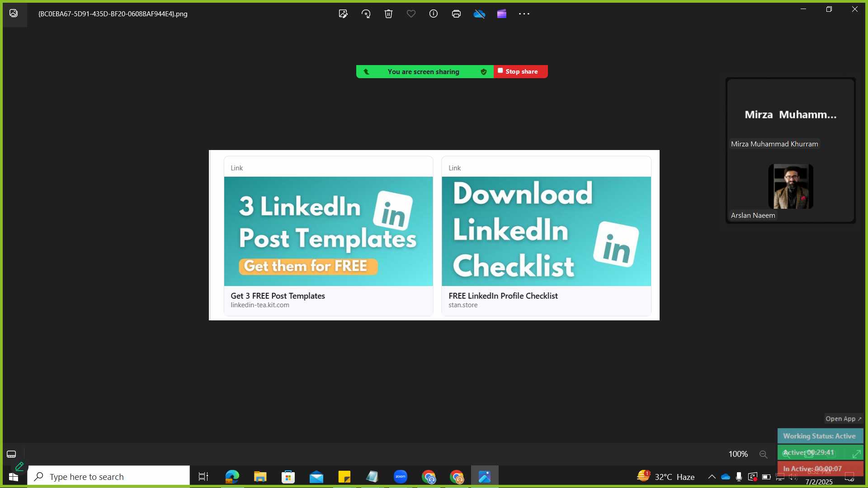Image resolution: width=868 pixels, height=488 pixels.
Task: Show file info with the info icon
Action: (x=434, y=14)
